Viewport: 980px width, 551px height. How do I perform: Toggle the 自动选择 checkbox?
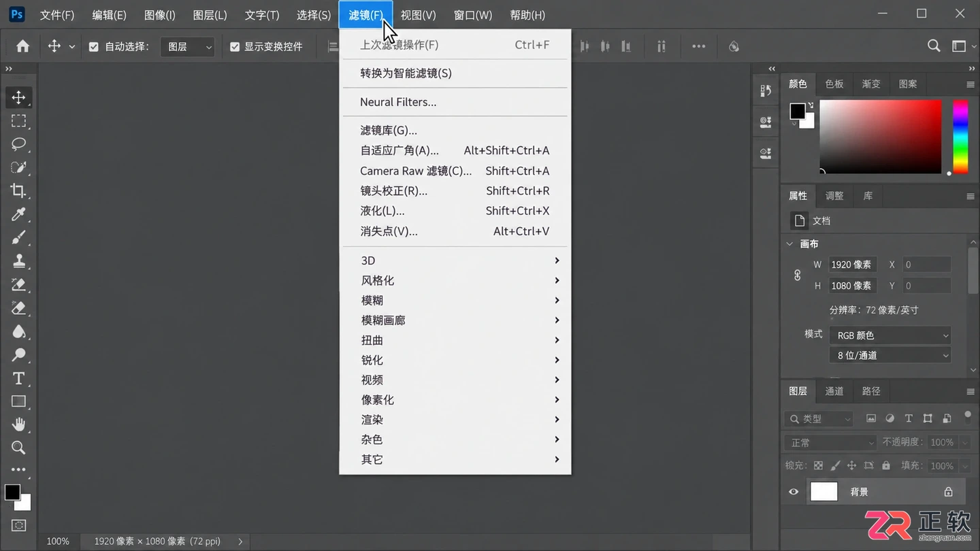click(x=94, y=47)
